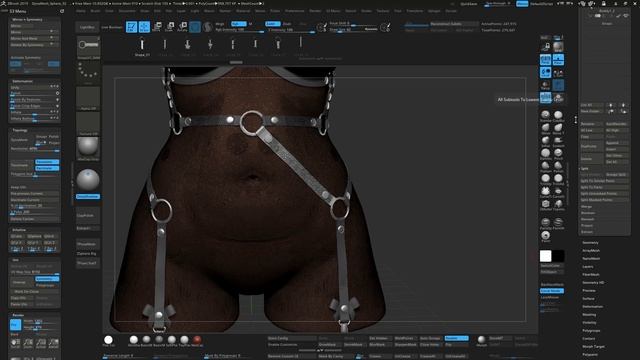Viewport: 640px width, 360px height.
Task: Select the ClayBuildup brush icon
Action: pyautogui.click(x=558, y=116)
